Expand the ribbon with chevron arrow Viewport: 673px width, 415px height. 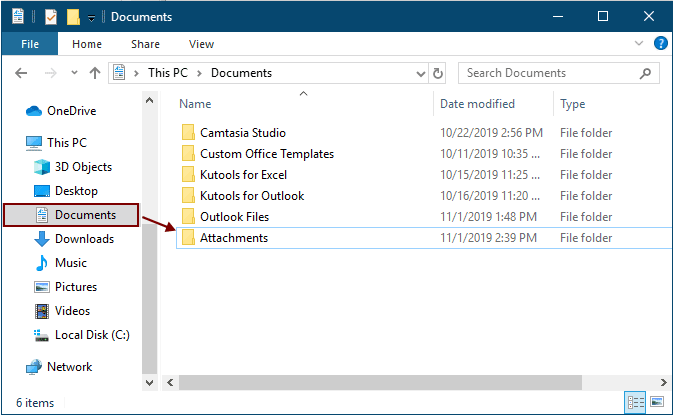pos(640,44)
